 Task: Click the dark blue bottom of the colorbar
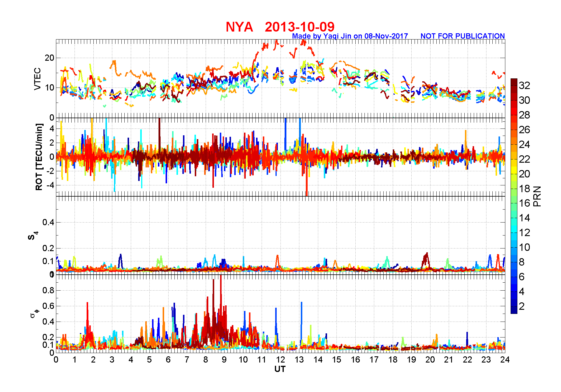coord(514,310)
